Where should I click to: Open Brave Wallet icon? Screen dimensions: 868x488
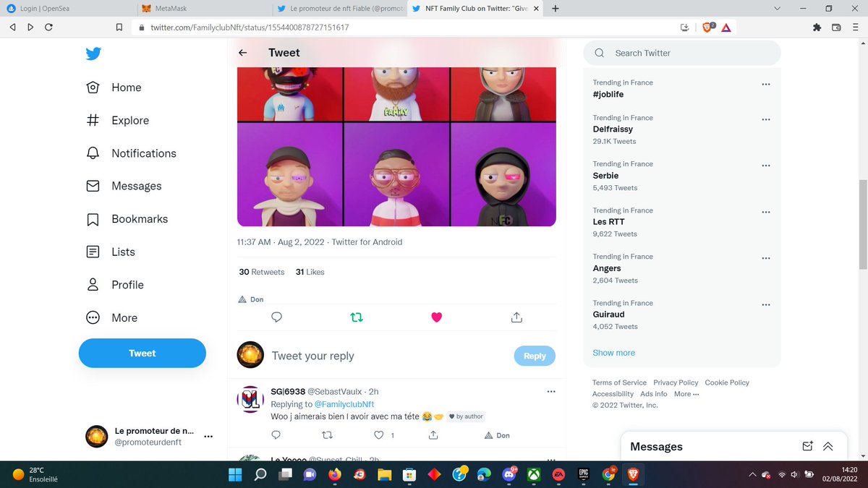836,27
